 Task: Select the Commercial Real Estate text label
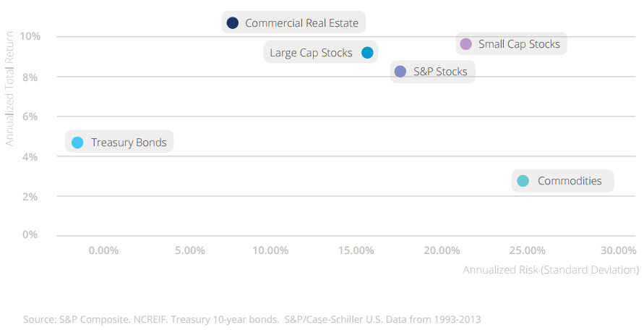coord(301,23)
